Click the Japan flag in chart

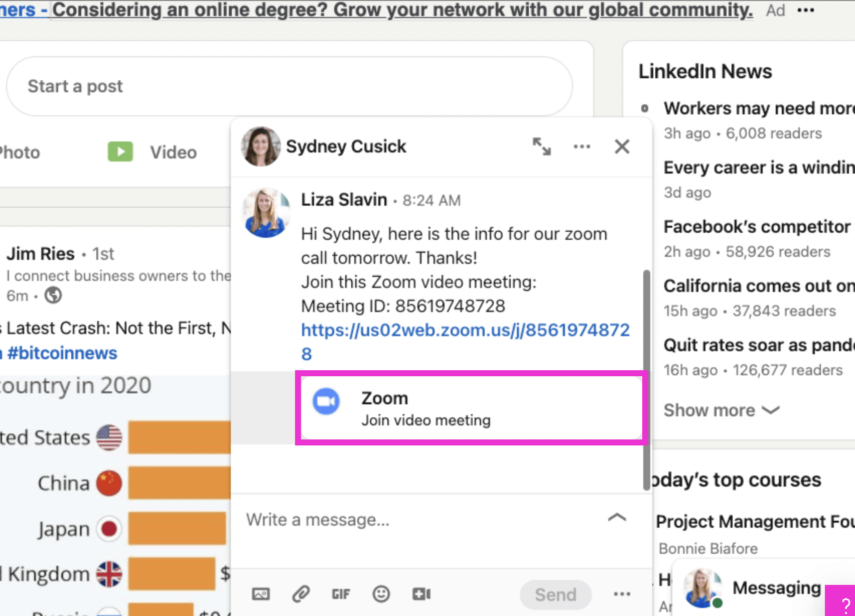tap(109, 529)
